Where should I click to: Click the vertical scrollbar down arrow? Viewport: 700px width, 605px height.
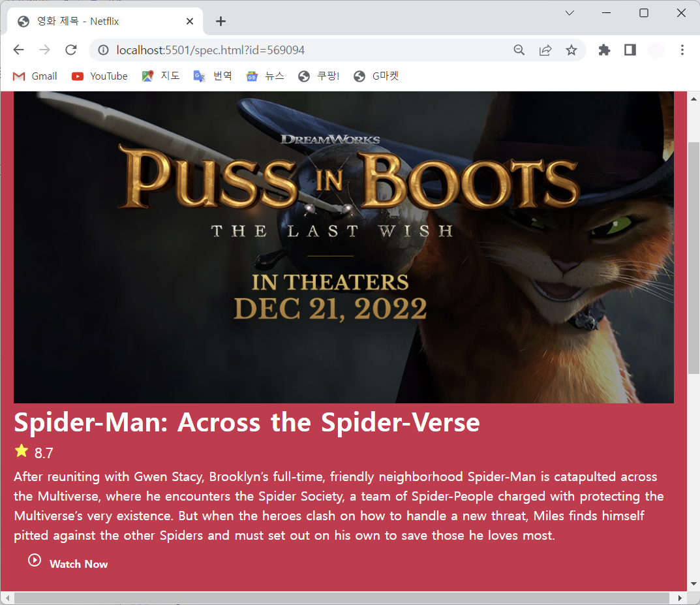[693, 583]
